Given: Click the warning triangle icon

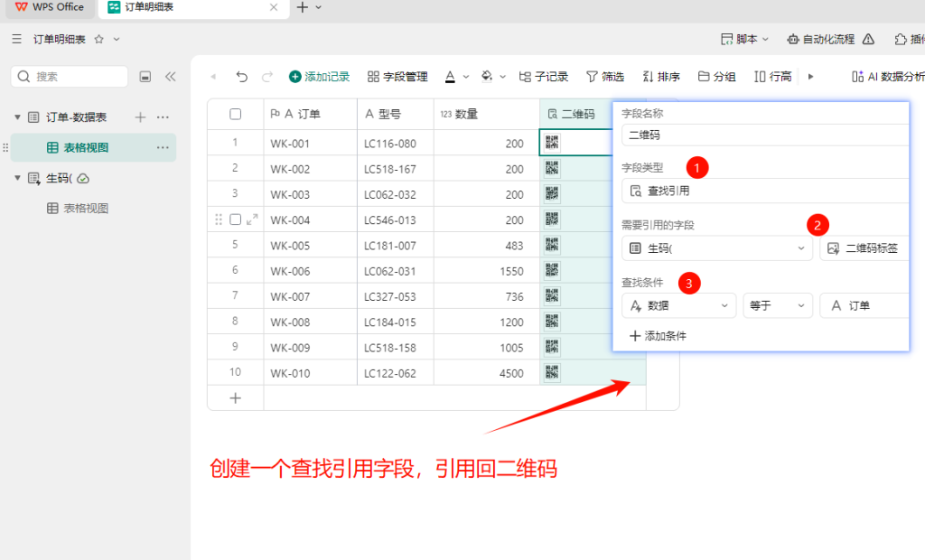Looking at the screenshot, I should click(x=868, y=39).
